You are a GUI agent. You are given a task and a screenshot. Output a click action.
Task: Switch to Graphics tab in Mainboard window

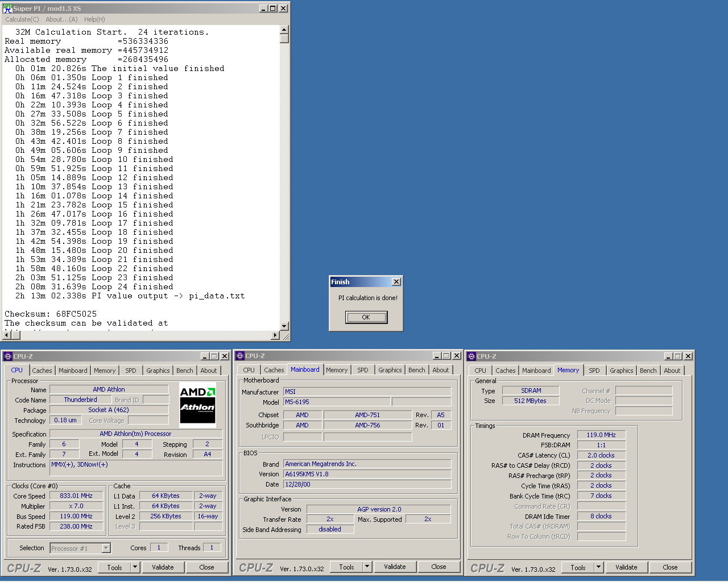390,370
